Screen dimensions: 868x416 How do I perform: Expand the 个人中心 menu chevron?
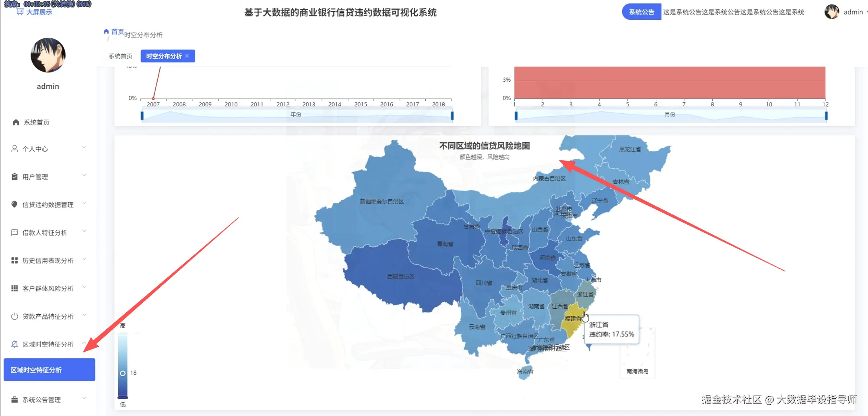tap(85, 148)
